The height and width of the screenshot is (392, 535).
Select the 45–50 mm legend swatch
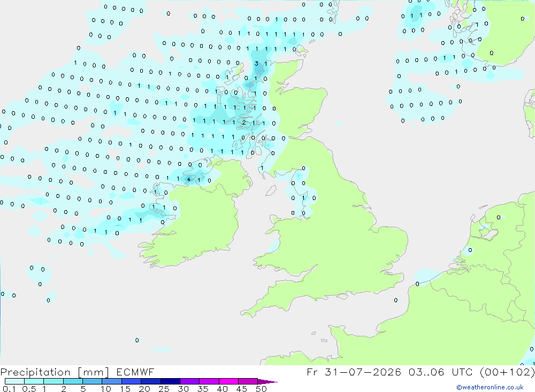point(248,381)
